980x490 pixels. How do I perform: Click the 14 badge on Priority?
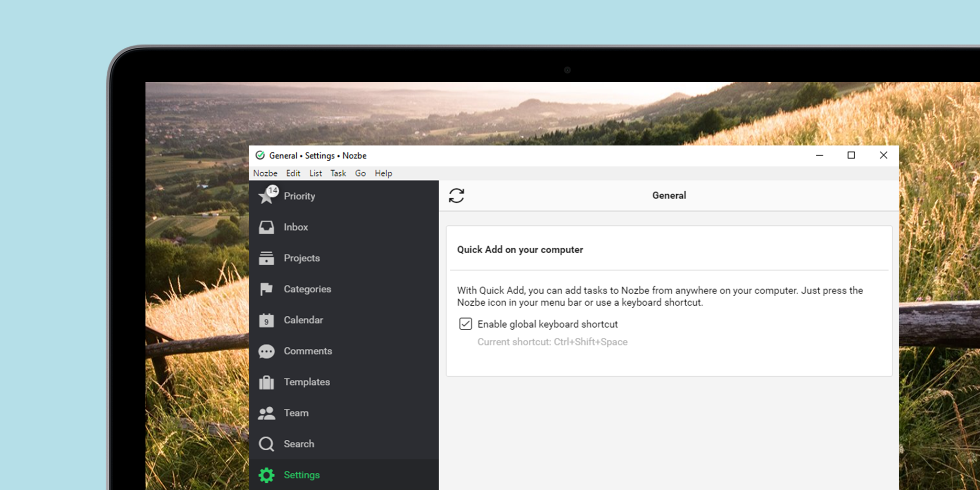point(273,190)
